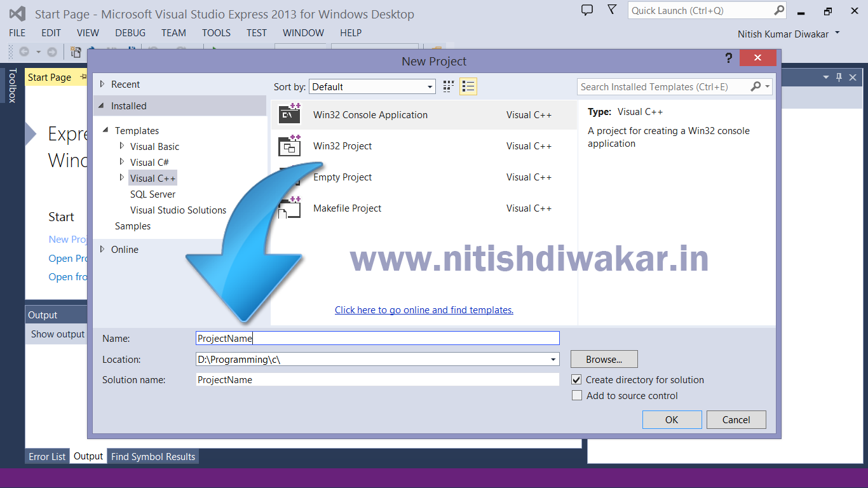Switch templates to medium icons list view

pos(468,86)
